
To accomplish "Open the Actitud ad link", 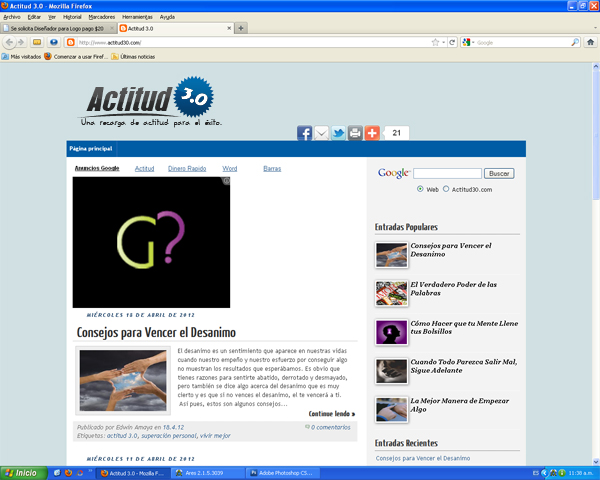I will point(144,168).
